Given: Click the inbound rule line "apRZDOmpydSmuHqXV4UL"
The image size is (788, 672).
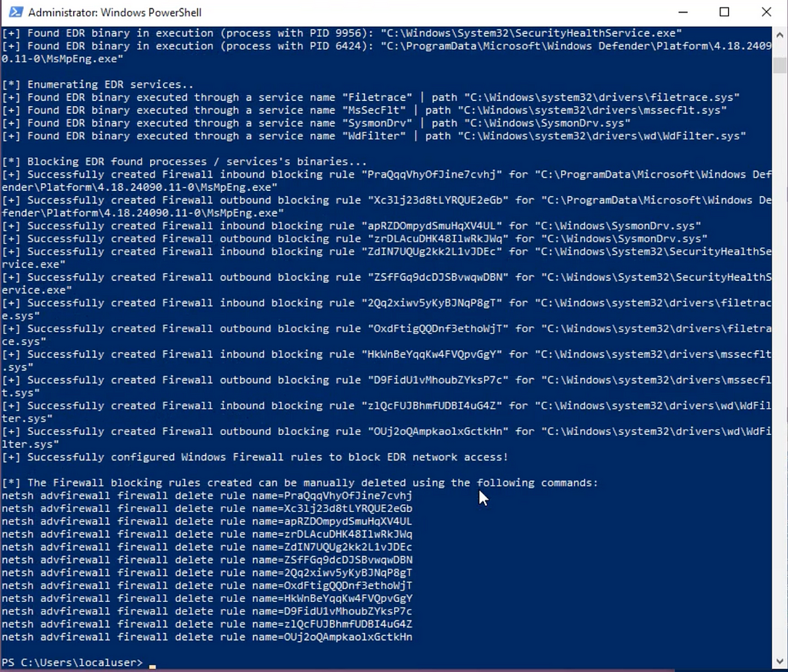Looking at the screenshot, I should pyautogui.click(x=351, y=226).
